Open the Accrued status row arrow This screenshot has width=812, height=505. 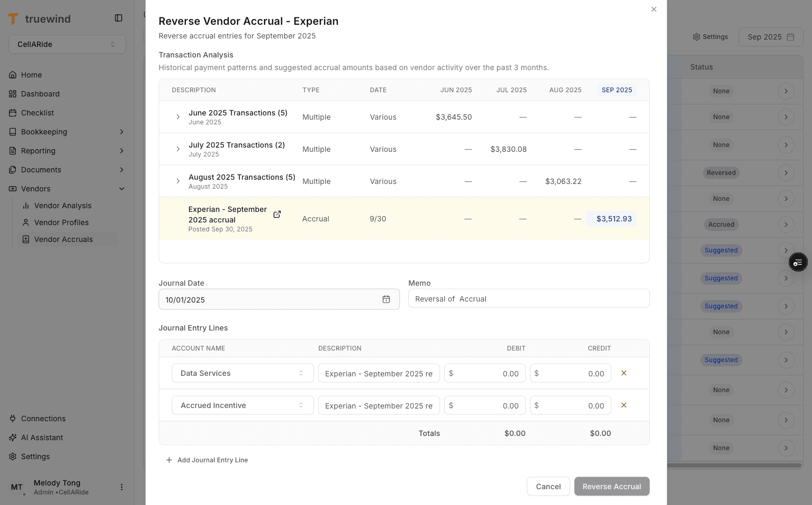point(786,225)
